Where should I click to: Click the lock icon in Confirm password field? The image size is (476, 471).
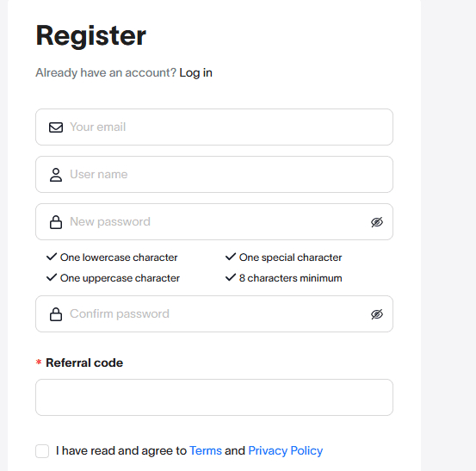pos(56,314)
